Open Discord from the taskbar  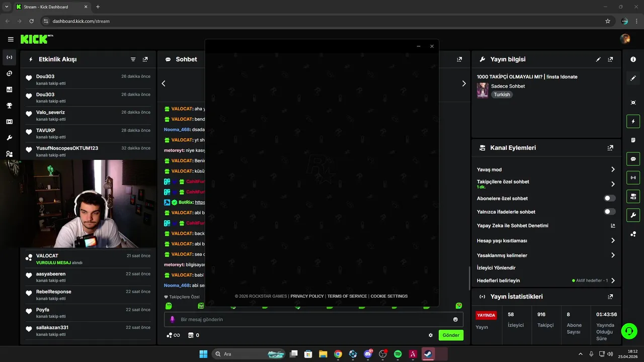click(368, 354)
